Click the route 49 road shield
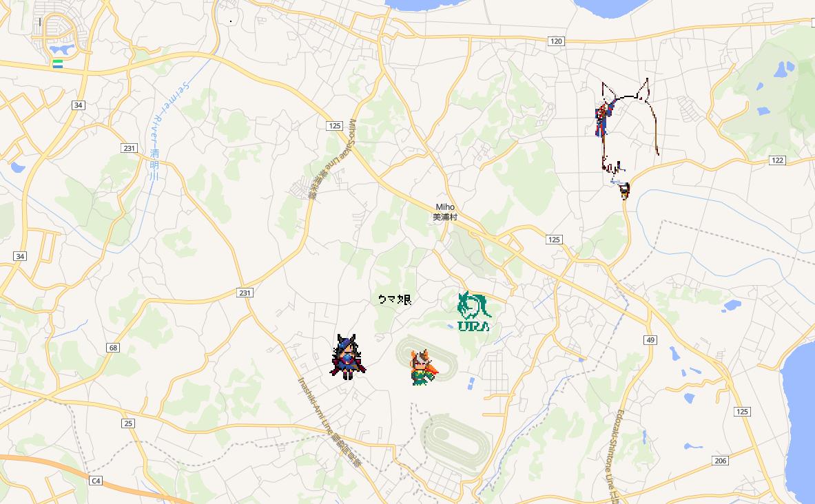The height and width of the screenshot is (504, 815). [650, 340]
